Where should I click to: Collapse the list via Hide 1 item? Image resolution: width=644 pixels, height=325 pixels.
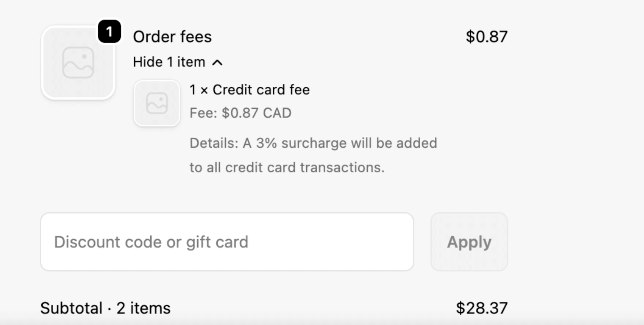coord(169,62)
